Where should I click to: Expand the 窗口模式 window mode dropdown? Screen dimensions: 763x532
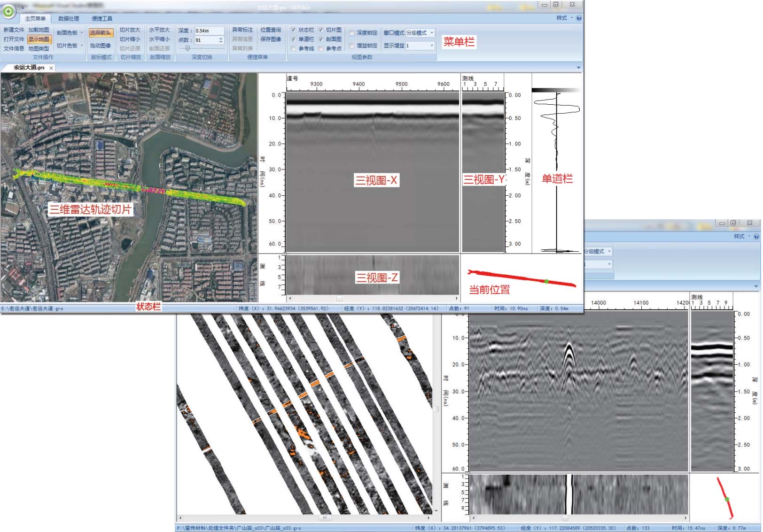click(432, 33)
